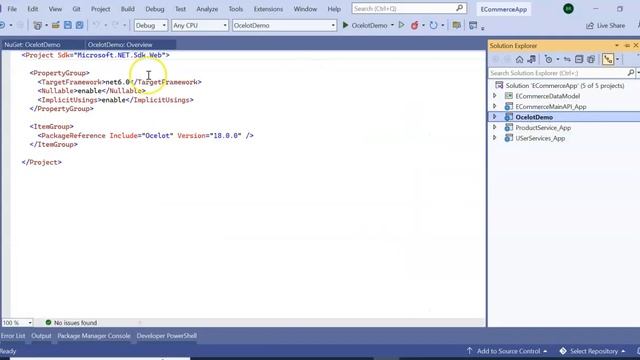
Task: Expand the ECommerceDataModel project node
Action: pyautogui.click(x=495, y=96)
